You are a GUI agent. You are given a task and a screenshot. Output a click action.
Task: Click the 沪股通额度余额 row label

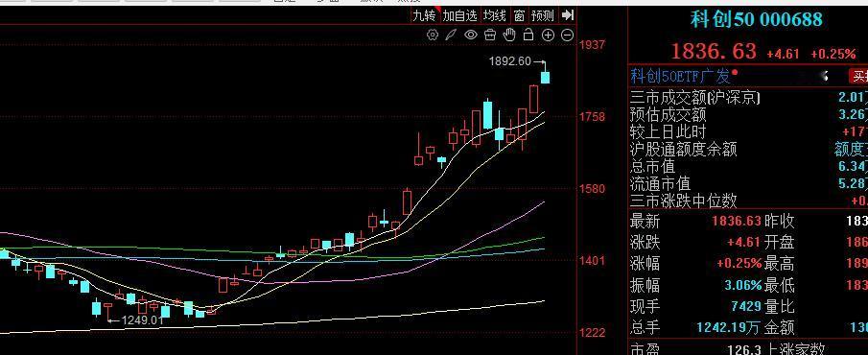(x=684, y=149)
